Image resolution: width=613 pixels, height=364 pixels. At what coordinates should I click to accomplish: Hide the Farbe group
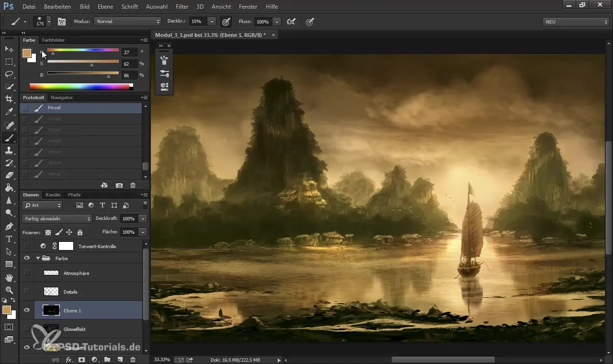point(27,258)
